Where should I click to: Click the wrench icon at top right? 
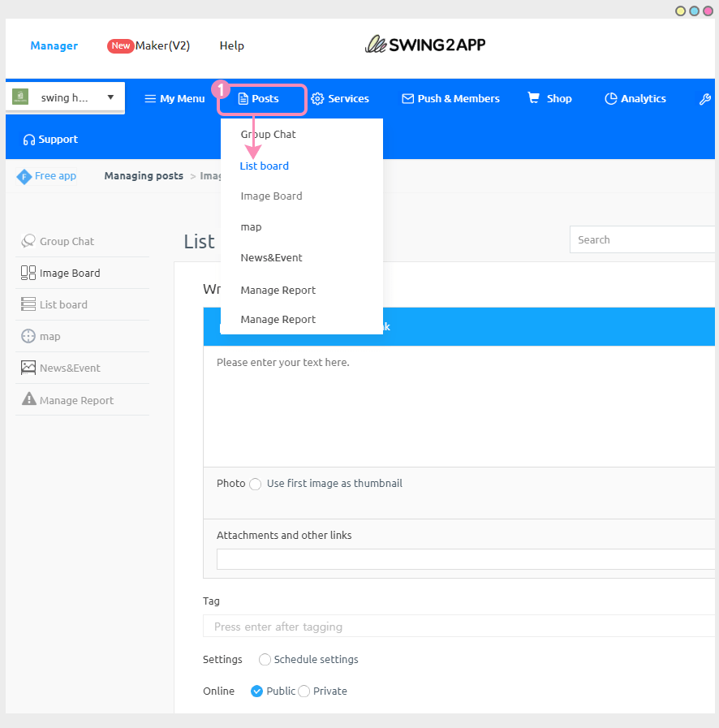(x=704, y=98)
